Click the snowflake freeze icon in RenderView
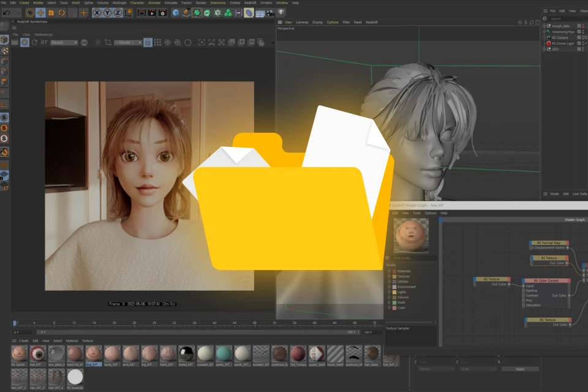Screen dimensions: 588x392 [x=168, y=42]
